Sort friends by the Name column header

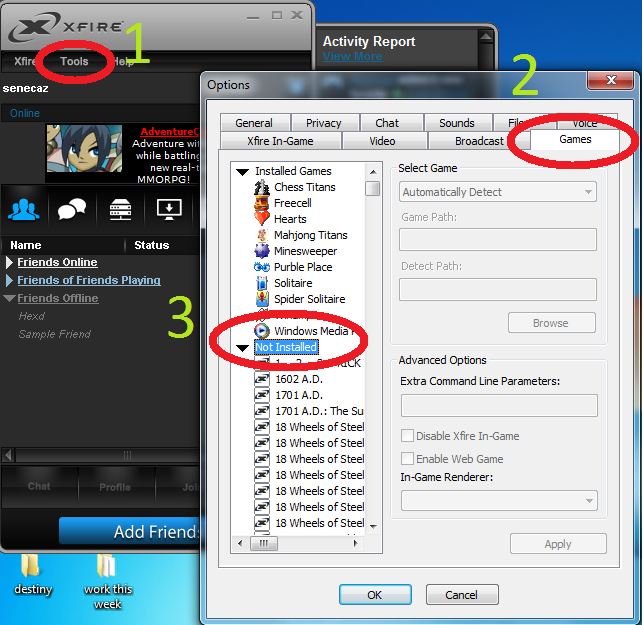pyautogui.click(x=25, y=245)
